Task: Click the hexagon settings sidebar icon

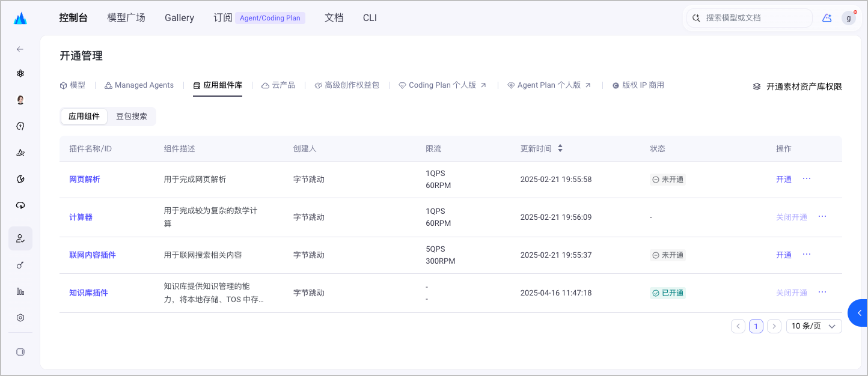Action: pyautogui.click(x=20, y=318)
